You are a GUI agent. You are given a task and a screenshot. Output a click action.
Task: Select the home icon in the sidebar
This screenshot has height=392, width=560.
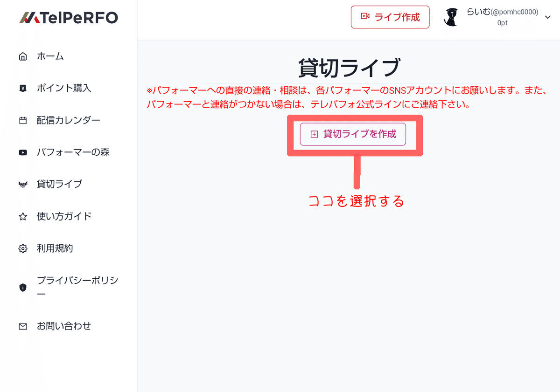pos(23,56)
